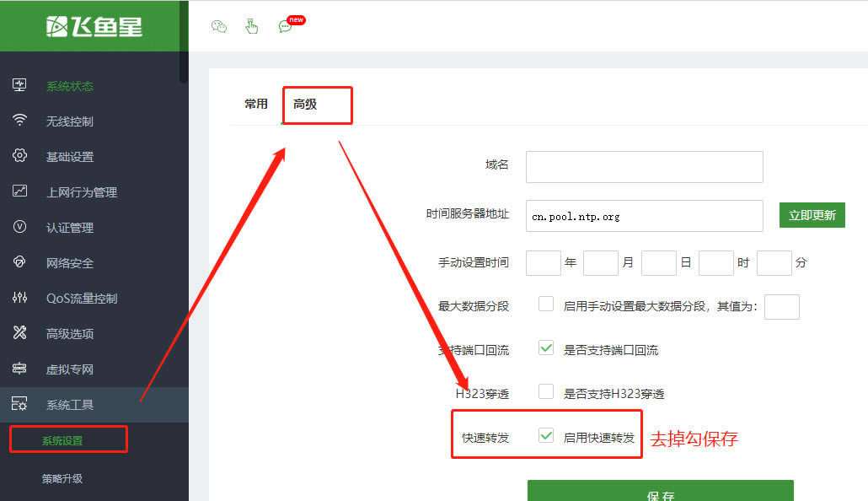Click the 日 (day) input box

point(659,262)
